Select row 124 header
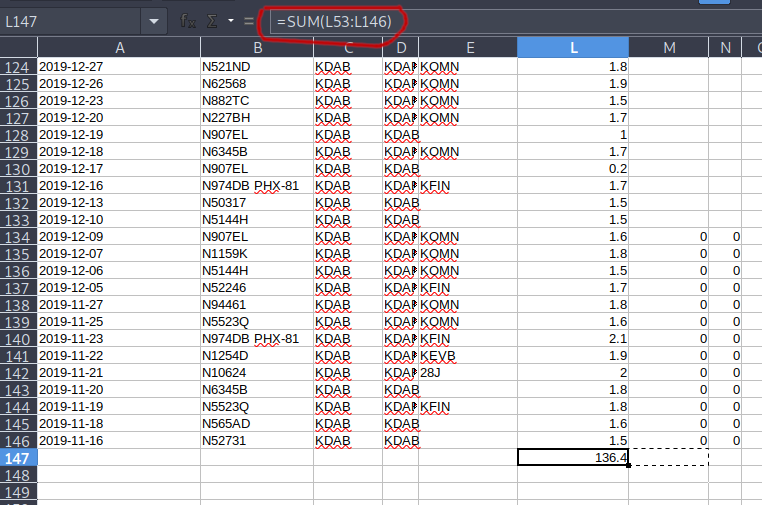 point(18,67)
